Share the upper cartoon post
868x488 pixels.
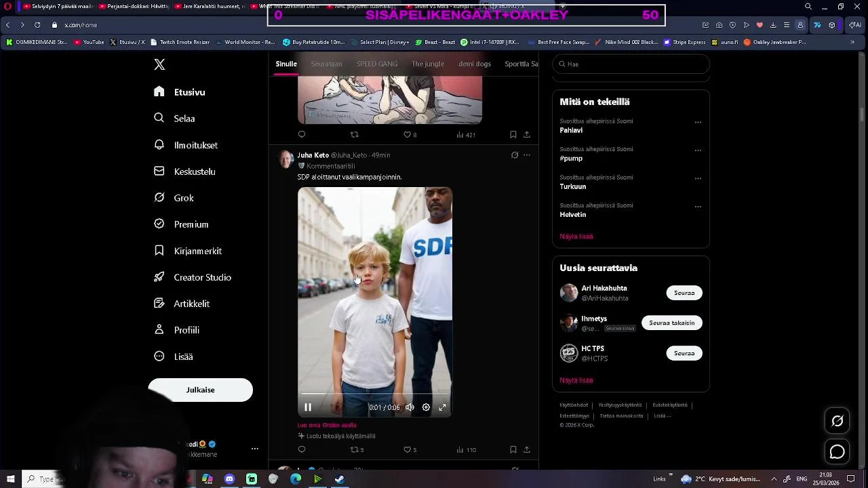coord(526,135)
